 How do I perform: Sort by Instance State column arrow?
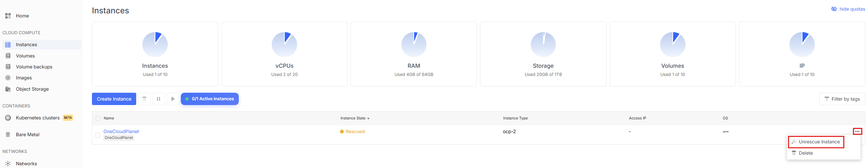368,118
